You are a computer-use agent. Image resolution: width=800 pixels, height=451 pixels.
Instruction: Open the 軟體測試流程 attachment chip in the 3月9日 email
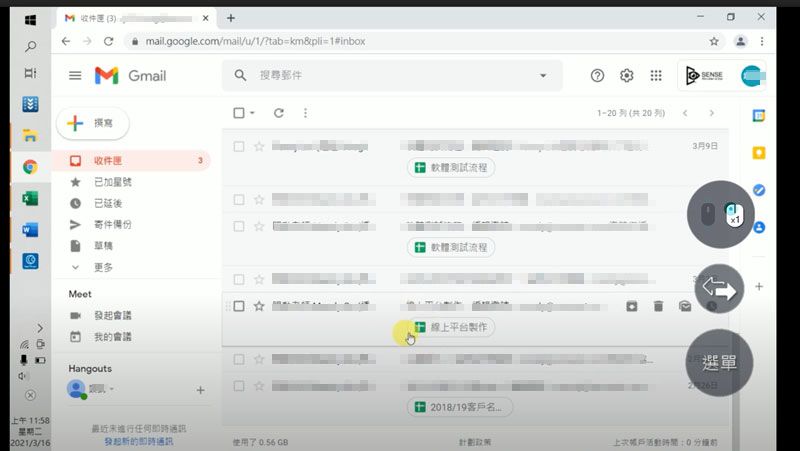(451, 167)
